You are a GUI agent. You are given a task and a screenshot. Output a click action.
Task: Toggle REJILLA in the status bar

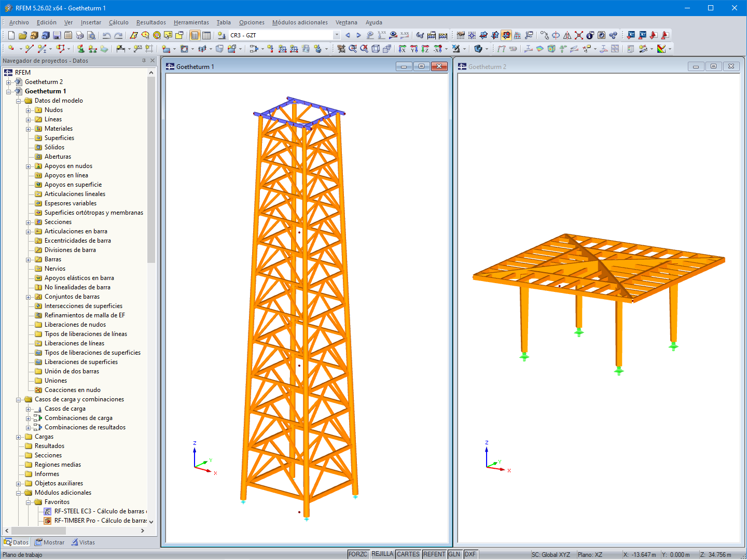pos(382,554)
